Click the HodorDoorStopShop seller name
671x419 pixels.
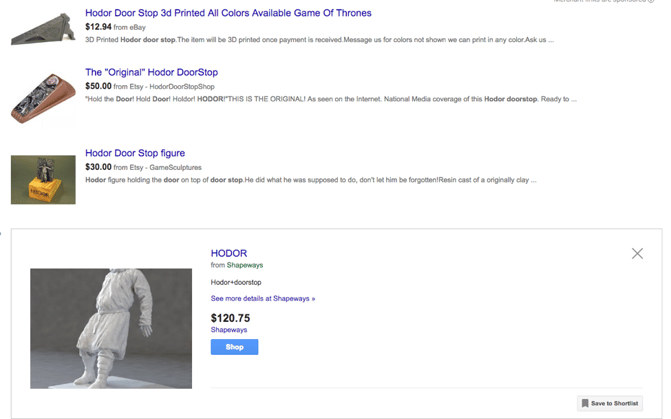click(x=182, y=86)
